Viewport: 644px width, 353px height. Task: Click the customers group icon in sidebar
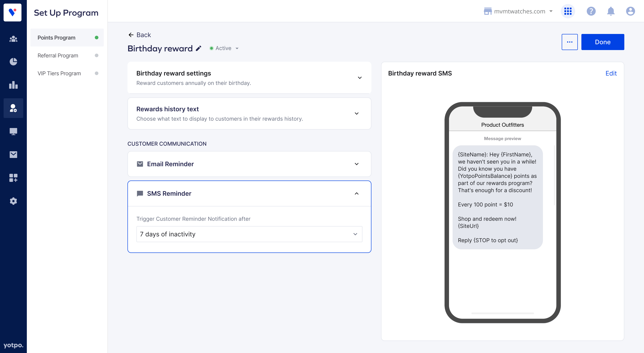[x=13, y=39]
